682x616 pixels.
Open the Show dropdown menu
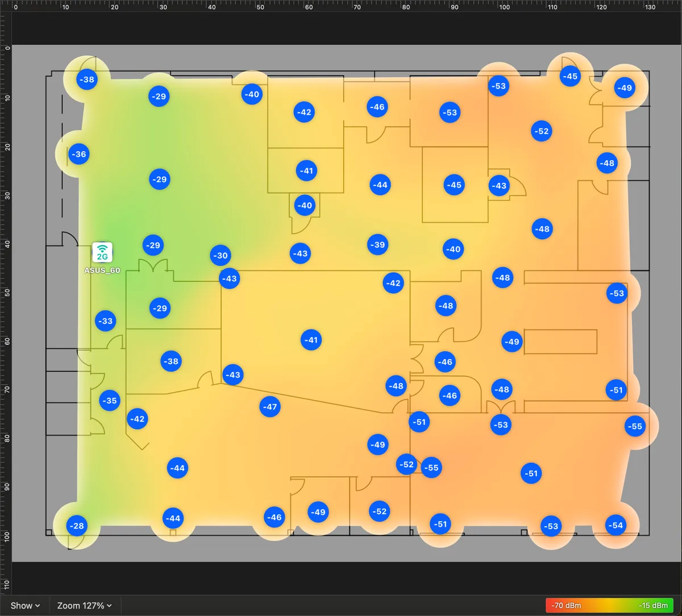tap(26, 606)
